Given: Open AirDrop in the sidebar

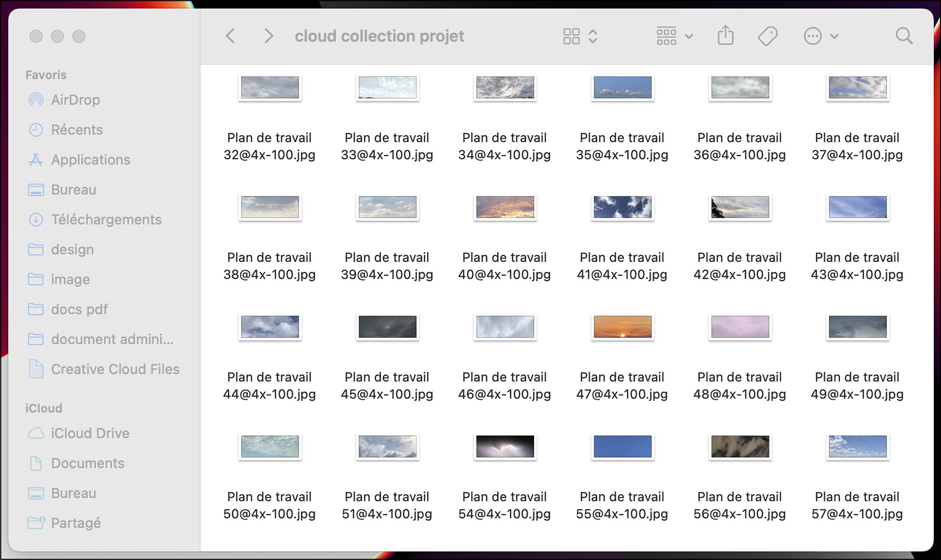Looking at the screenshot, I should tap(75, 100).
